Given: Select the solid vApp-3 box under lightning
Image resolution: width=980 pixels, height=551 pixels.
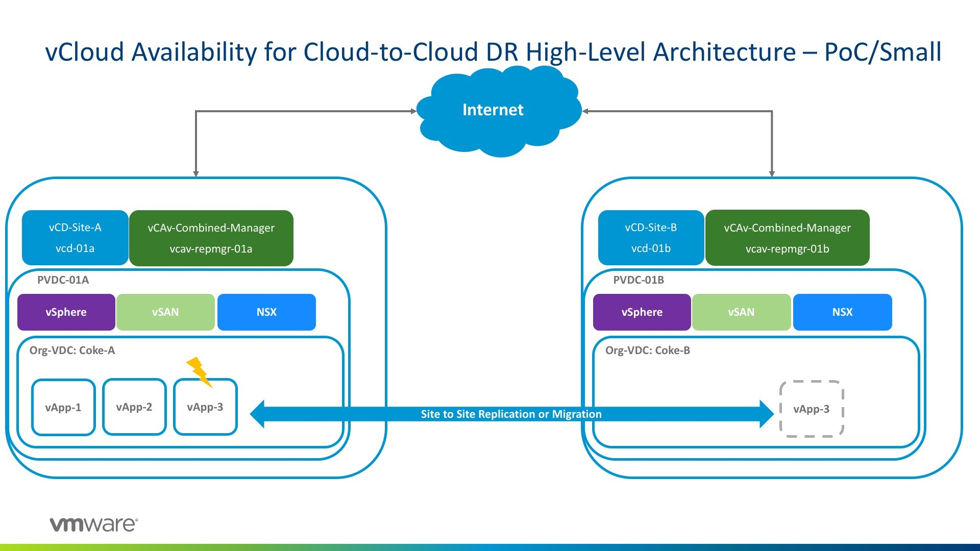Looking at the screenshot, I should pyautogui.click(x=205, y=407).
